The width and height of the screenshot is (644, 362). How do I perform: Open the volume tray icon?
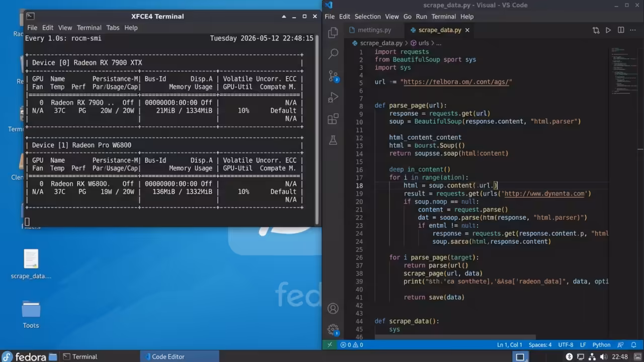pyautogui.click(x=603, y=356)
